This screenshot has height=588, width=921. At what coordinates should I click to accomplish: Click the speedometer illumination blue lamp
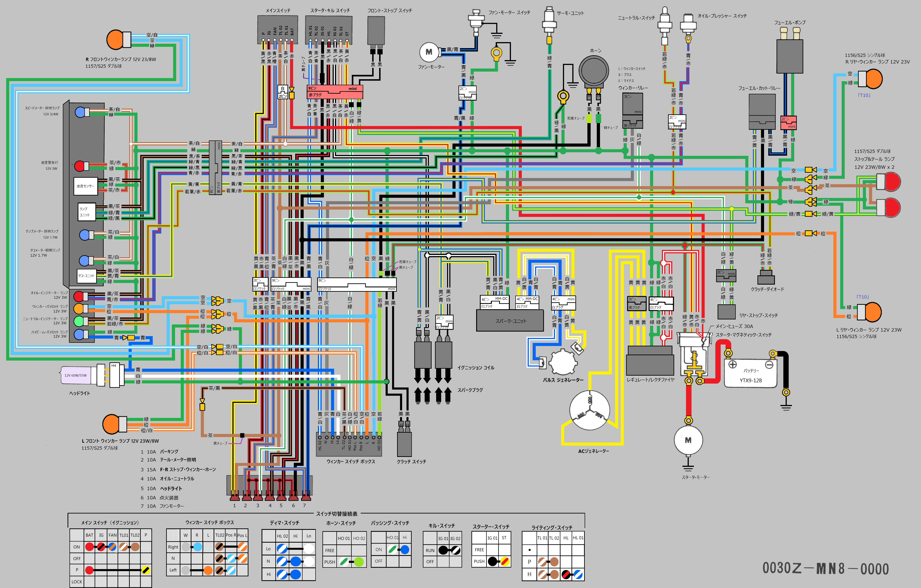coord(80,112)
